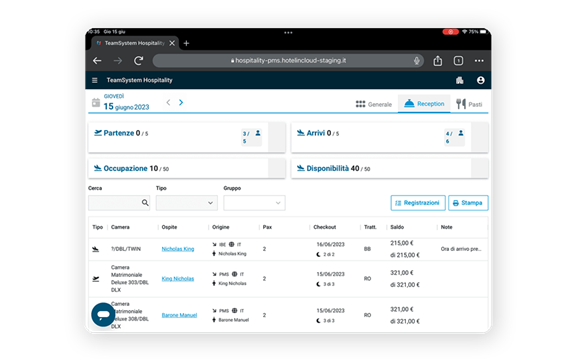Viewport: 576px width, 362px height.
Task: Click the arrival plane icon in ?/DBL/TWIN row
Action: tap(96, 250)
